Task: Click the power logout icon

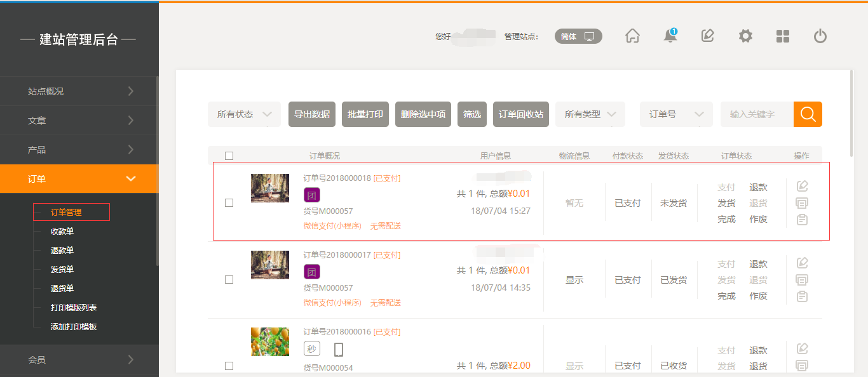Action: [820, 36]
